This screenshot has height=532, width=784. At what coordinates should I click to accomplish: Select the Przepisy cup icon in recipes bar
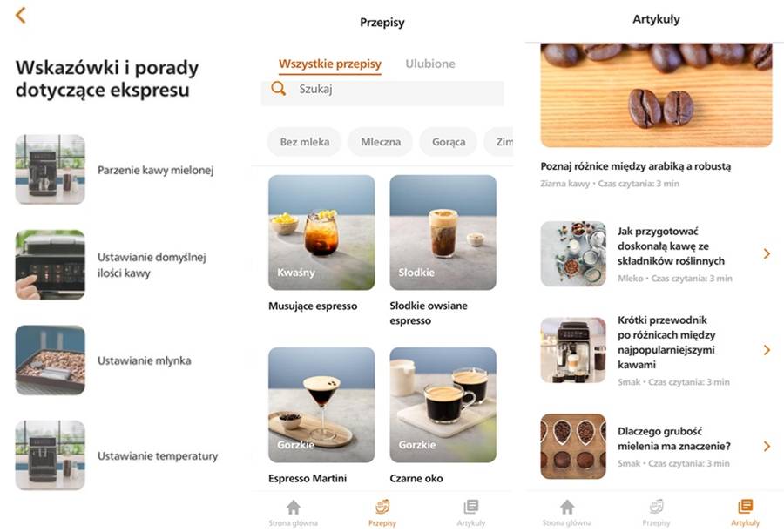pyautogui.click(x=382, y=507)
